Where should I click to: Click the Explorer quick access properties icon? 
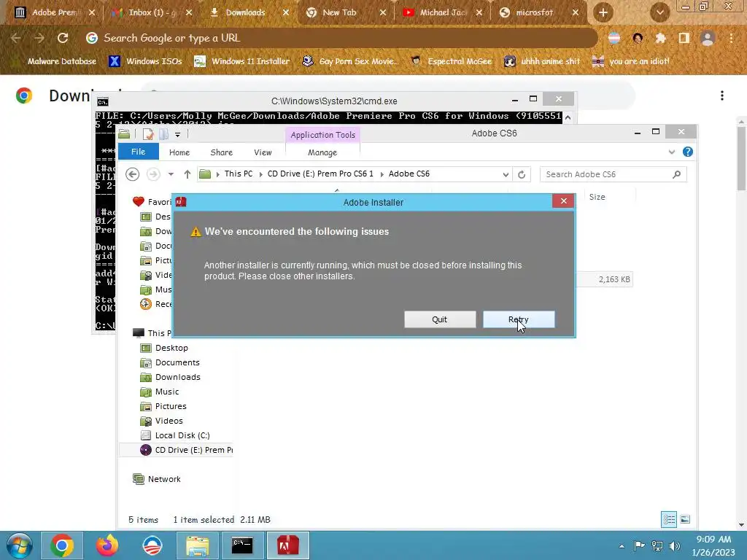point(148,134)
